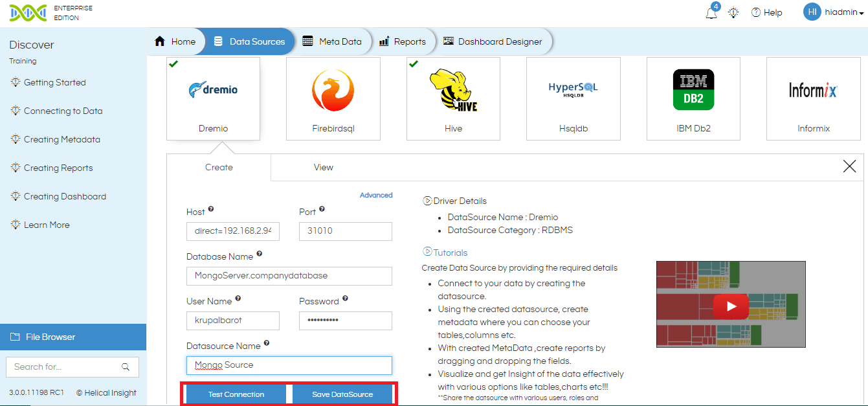Click the lightbulb icon beside Creating Dashboard
Viewport: 868px width, 406px height.
pos(16,196)
